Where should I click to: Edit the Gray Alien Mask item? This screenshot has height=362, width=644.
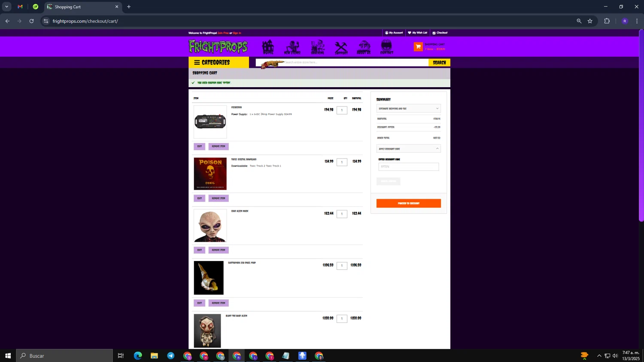pyautogui.click(x=199, y=250)
